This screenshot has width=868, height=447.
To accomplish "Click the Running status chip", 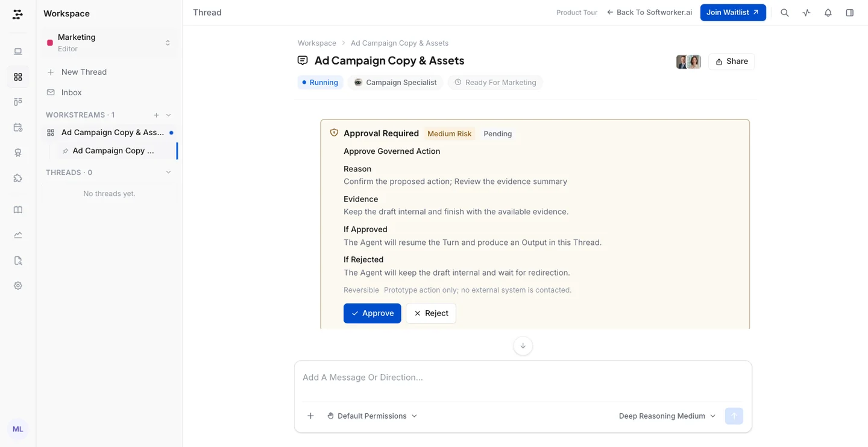I will coord(320,83).
